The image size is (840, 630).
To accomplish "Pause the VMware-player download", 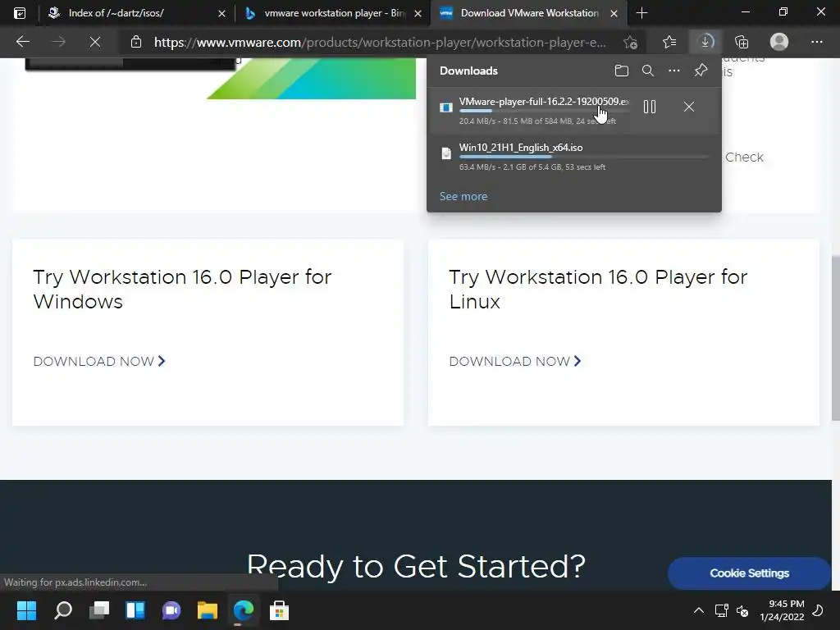I will [x=650, y=107].
